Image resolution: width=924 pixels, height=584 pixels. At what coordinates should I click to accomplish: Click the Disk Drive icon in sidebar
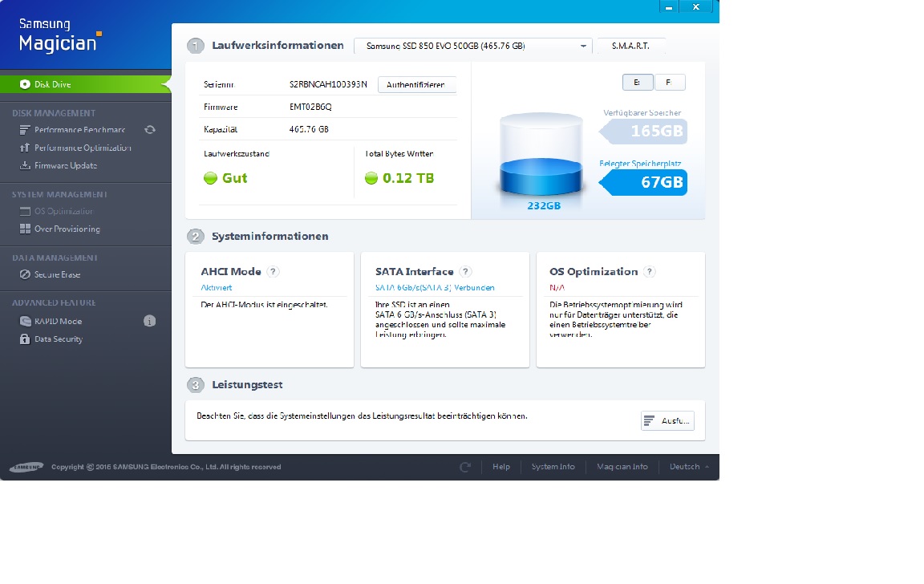click(x=25, y=84)
